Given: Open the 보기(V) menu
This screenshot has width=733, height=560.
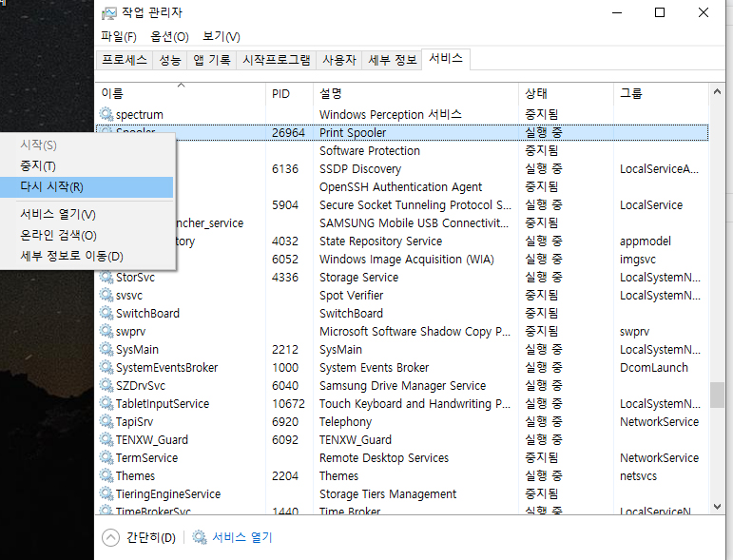Looking at the screenshot, I should coord(222,36).
